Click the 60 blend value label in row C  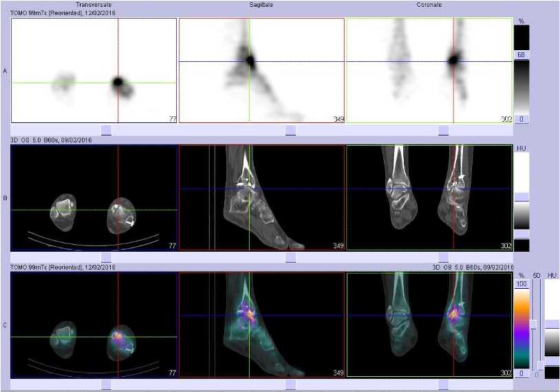point(536,276)
